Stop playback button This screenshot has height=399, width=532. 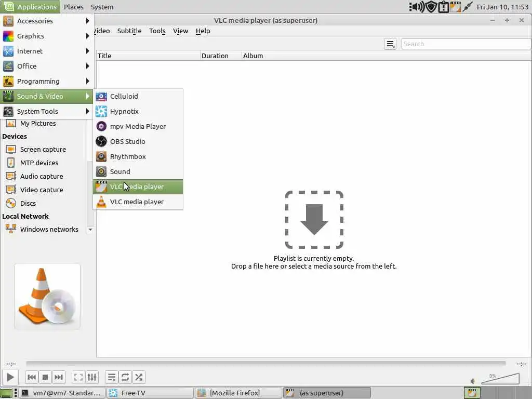[x=45, y=377]
